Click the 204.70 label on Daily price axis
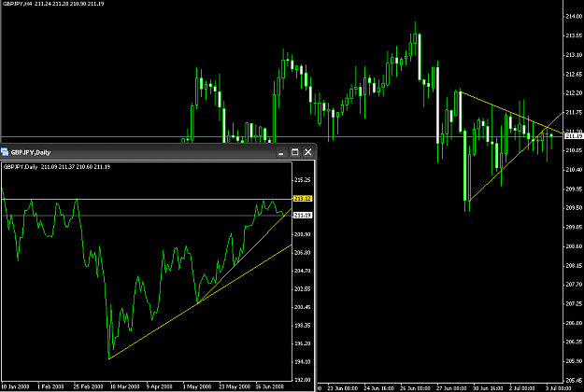Viewport: 584px width, 392px height. pyautogui.click(x=302, y=271)
